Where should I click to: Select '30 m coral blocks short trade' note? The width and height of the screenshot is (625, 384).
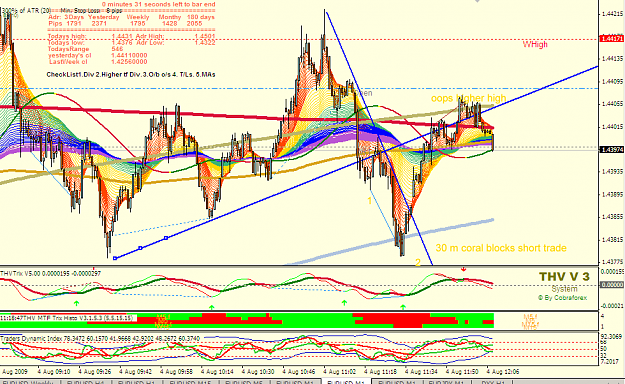(x=501, y=248)
